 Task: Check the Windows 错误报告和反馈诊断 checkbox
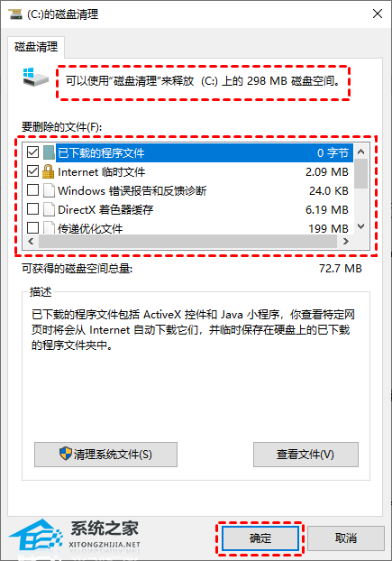point(32,190)
